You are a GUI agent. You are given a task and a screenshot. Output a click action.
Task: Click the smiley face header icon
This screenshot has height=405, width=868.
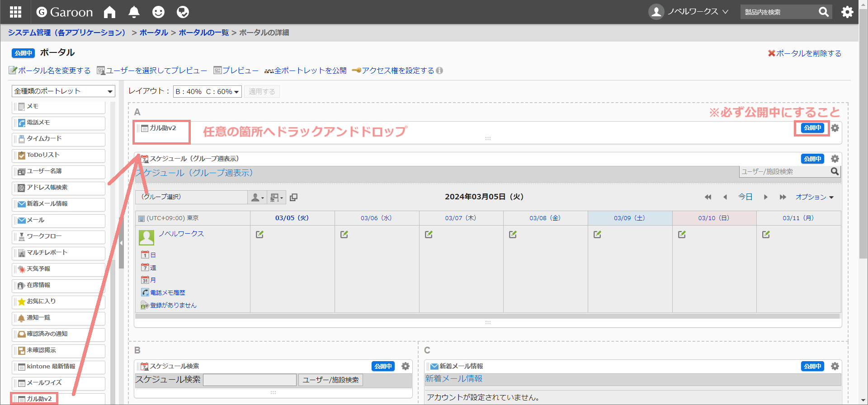tap(158, 12)
